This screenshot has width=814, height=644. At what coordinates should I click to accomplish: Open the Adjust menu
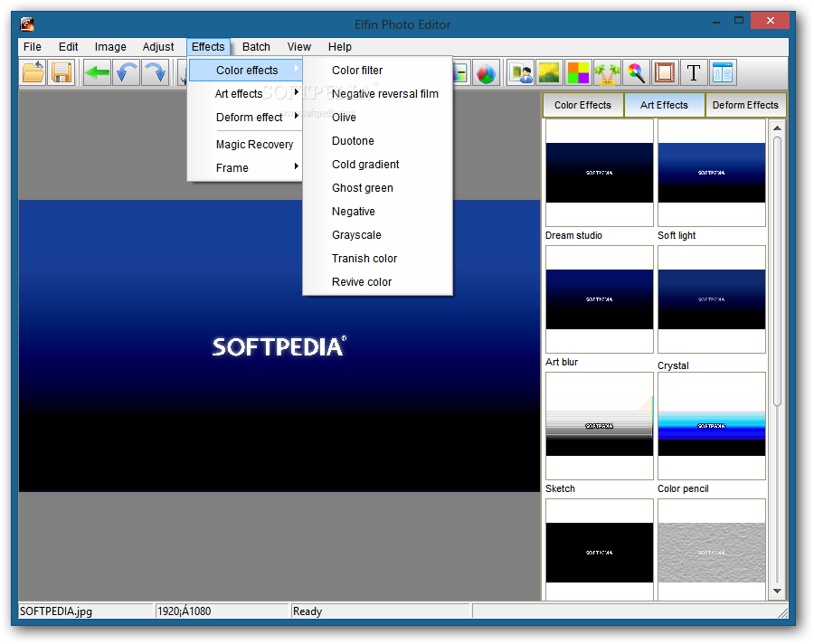tap(157, 47)
